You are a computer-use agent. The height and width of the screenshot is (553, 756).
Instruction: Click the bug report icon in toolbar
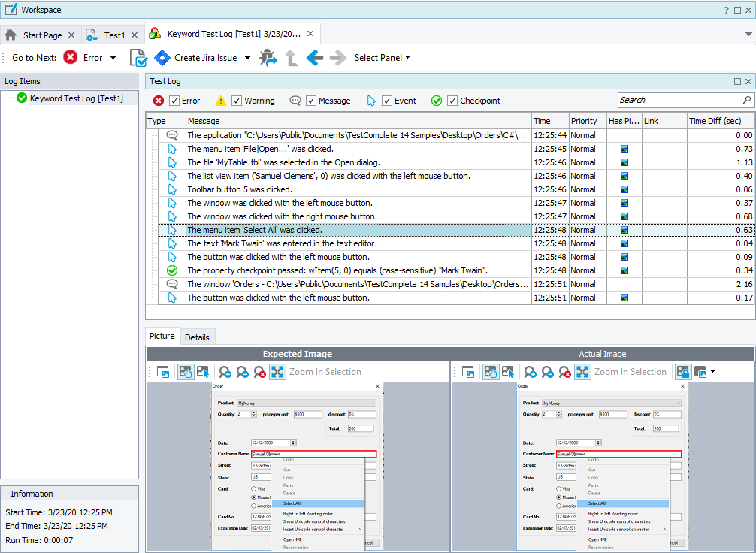[268, 58]
